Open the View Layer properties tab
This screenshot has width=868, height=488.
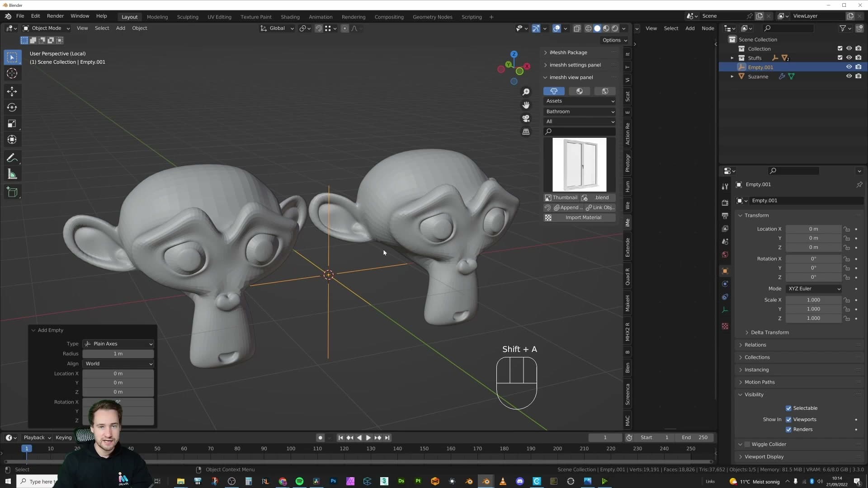[725, 229]
